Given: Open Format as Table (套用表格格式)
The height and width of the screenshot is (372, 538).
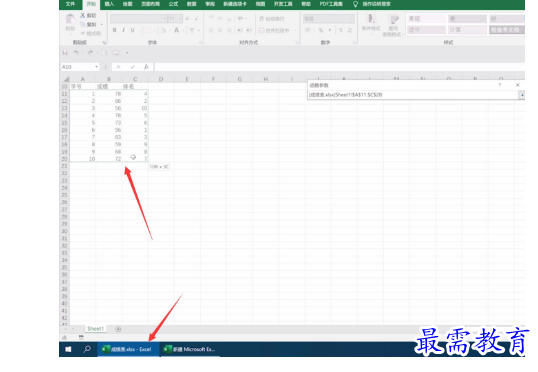Looking at the screenshot, I should click(x=393, y=25).
